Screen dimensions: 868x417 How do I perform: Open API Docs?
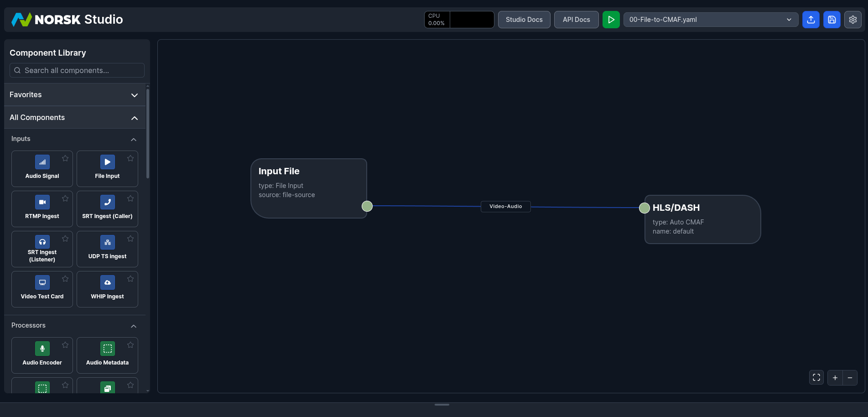pyautogui.click(x=576, y=20)
